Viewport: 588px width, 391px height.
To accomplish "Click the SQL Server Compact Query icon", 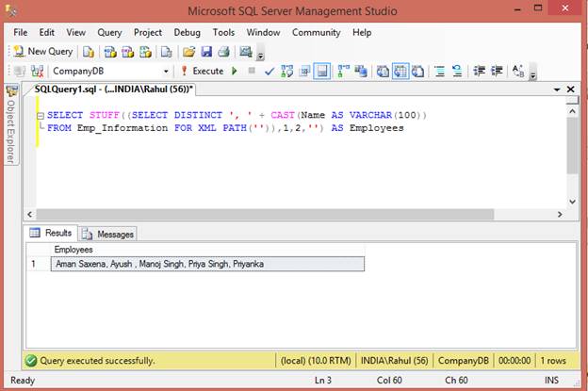I will (166, 52).
